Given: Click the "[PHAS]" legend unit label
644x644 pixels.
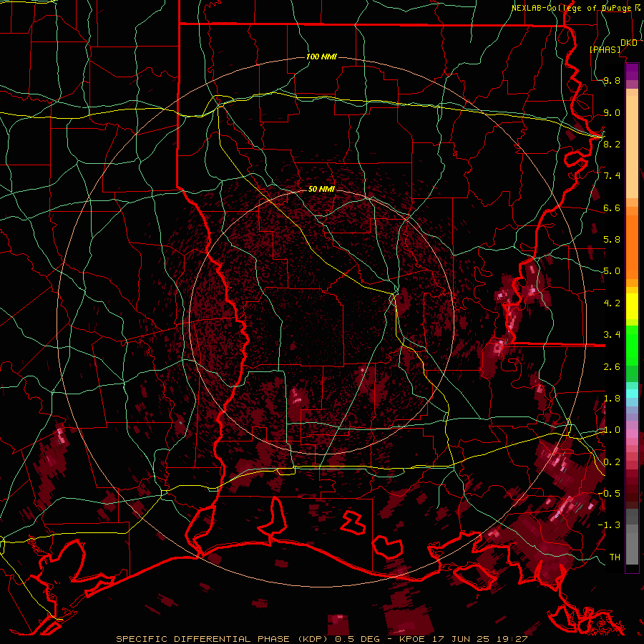Looking at the screenshot, I should coord(605,49).
